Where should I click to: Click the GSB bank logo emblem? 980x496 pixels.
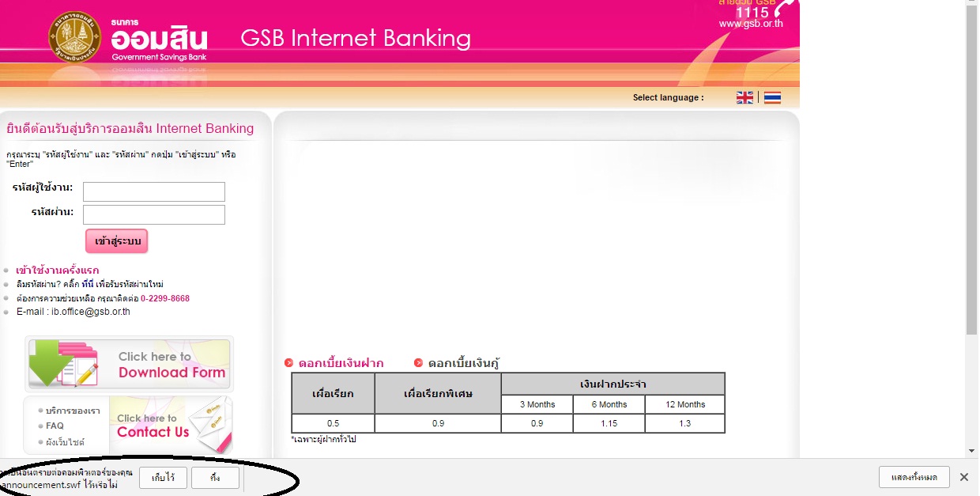tap(76, 38)
